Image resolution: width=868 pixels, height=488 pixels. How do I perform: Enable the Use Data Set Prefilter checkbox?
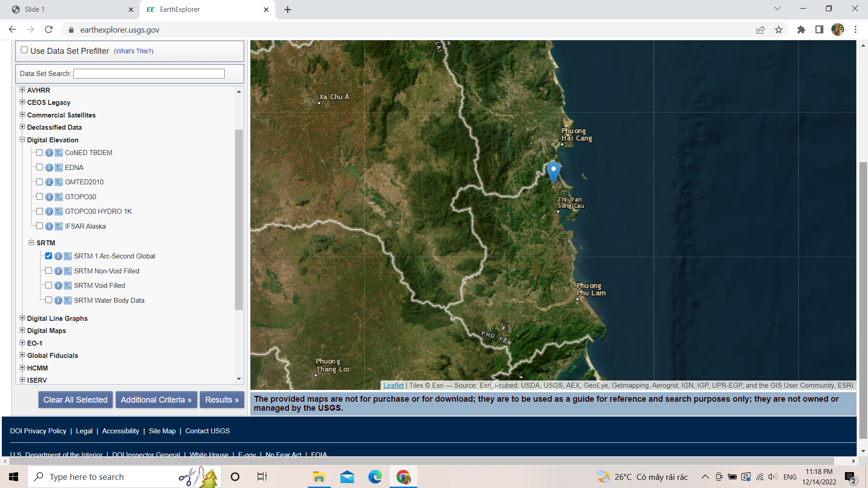coord(24,50)
